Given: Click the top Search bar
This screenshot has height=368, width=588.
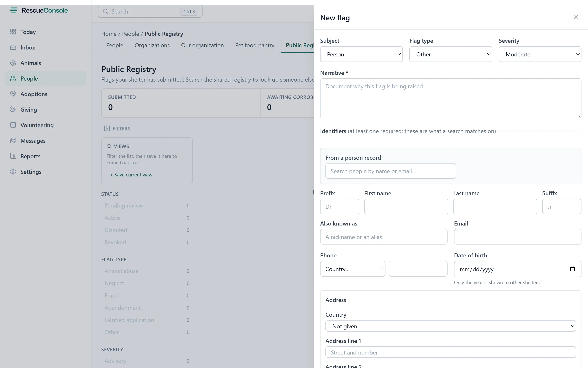Looking at the screenshot, I should [x=150, y=11].
